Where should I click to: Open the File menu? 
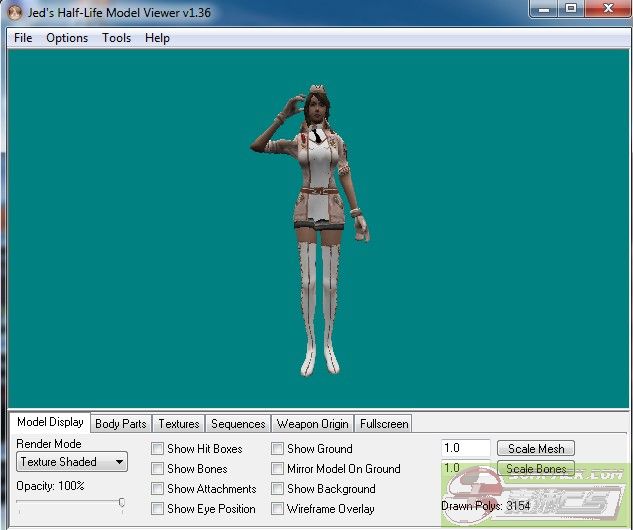[23, 38]
